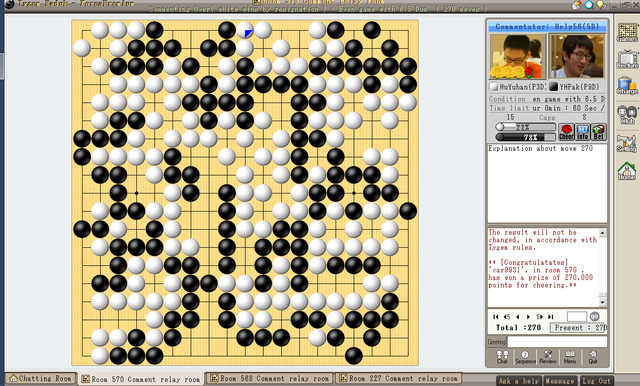Click YHPak's player photo
Screen dimensions: 640x386
[x=577, y=56]
